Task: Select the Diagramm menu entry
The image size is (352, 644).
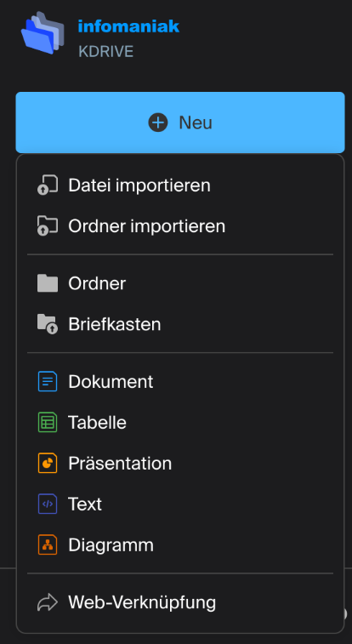Action: coord(180,545)
